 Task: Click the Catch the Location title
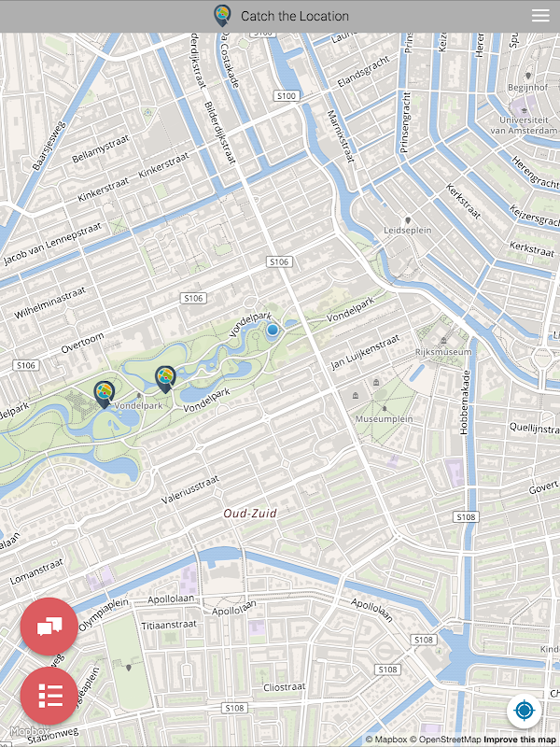pyautogui.click(x=295, y=16)
